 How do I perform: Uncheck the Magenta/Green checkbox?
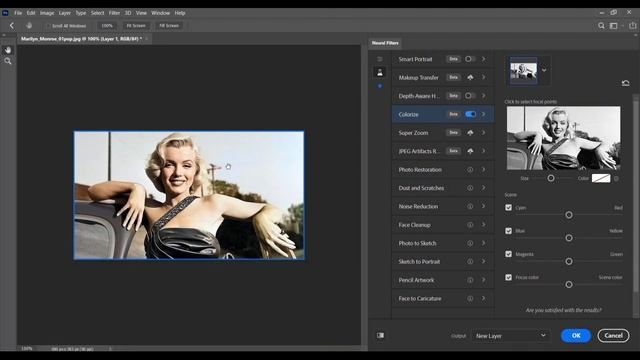[x=509, y=254]
